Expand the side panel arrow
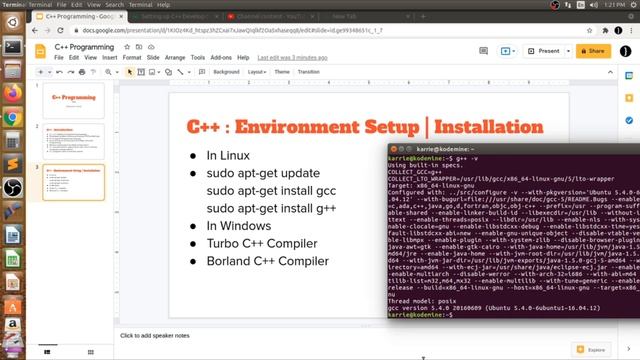Viewport: 640px width, 360px height. click(x=629, y=349)
